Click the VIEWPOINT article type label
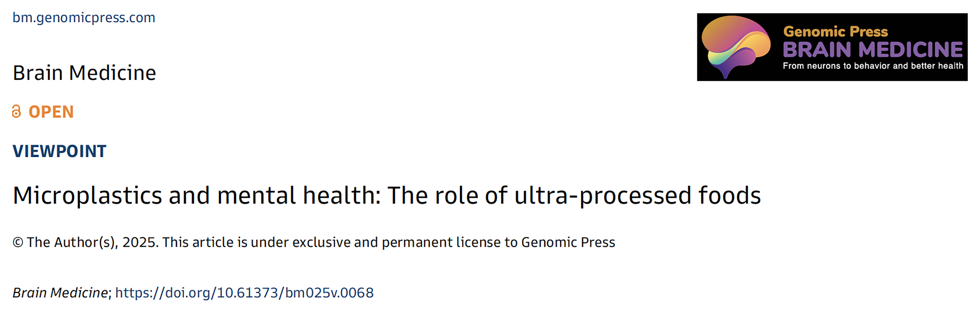The width and height of the screenshot is (980, 313). (x=59, y=151)
